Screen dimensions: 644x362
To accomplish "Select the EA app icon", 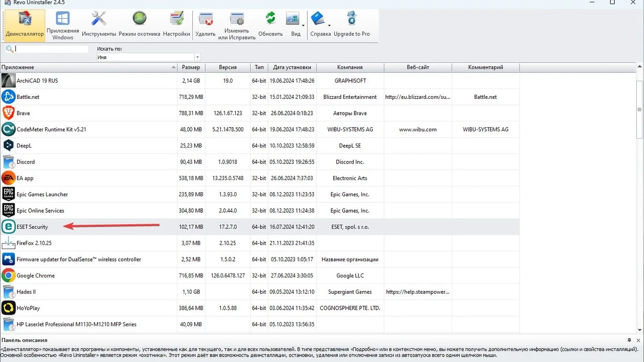I will 8,178.
